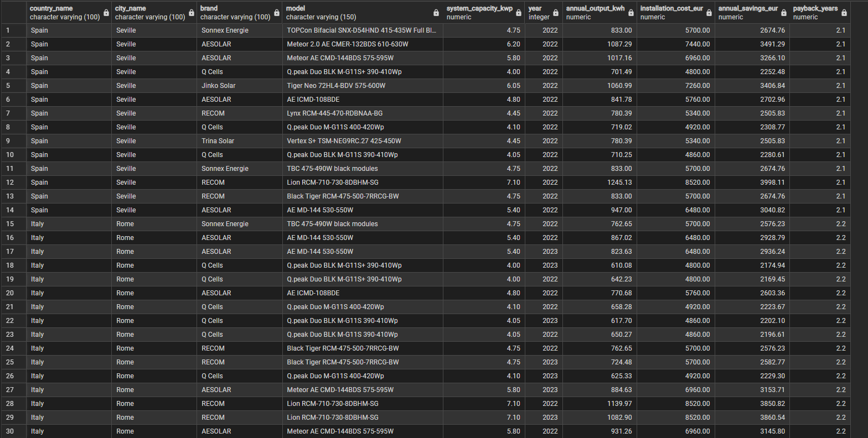Click the lock icon in annual_savings_eur header

784,13
